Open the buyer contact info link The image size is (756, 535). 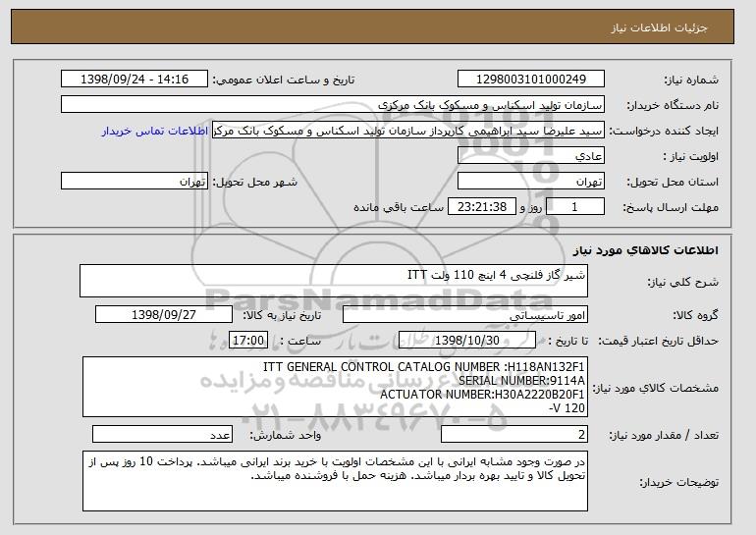click(x=155, y=132)
